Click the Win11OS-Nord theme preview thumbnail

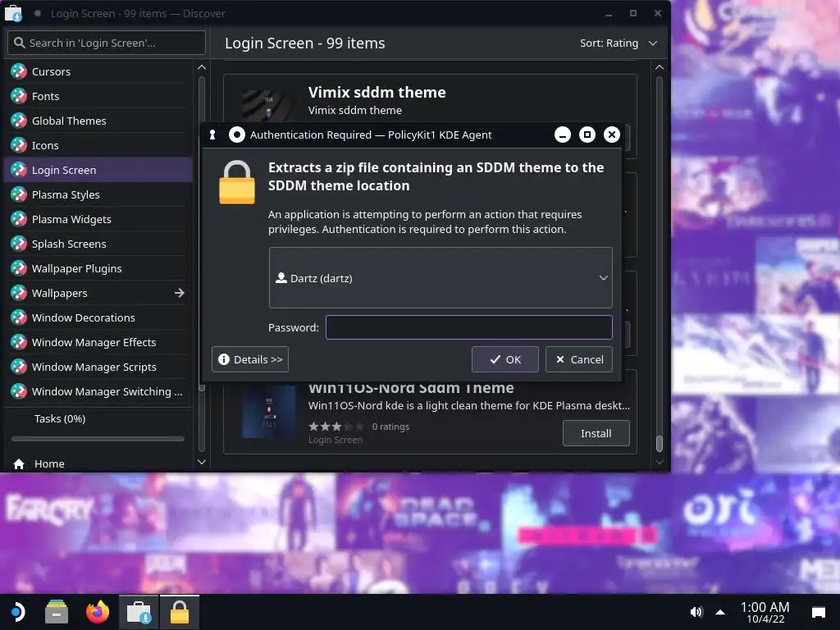point(269,412)
